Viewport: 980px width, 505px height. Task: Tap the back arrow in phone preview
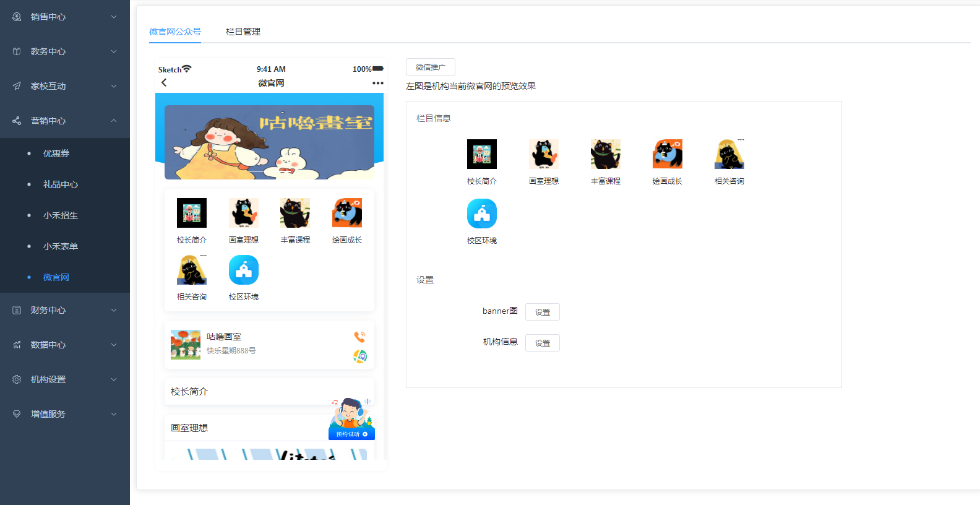[x=164, y=82]
